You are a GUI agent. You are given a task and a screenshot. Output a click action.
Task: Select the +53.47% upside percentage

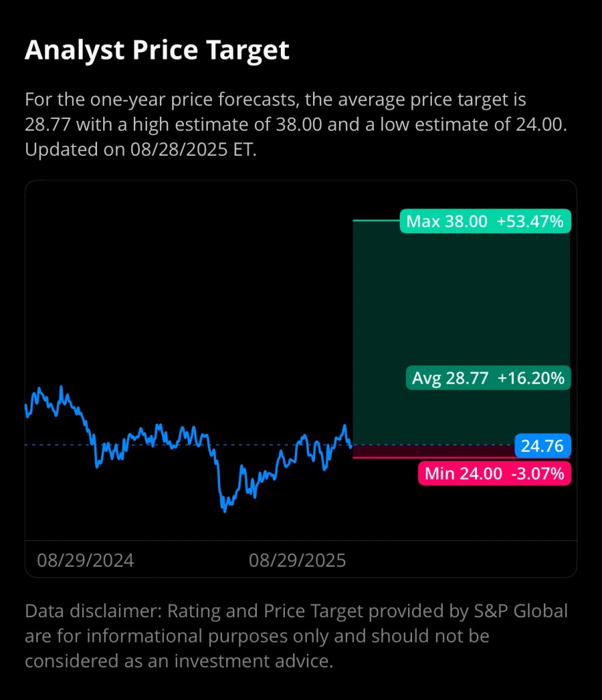click(530, 221)
